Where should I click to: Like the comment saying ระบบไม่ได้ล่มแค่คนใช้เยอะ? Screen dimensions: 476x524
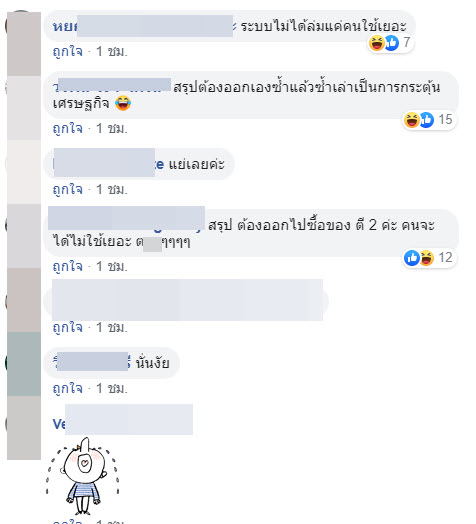[68, 51]
